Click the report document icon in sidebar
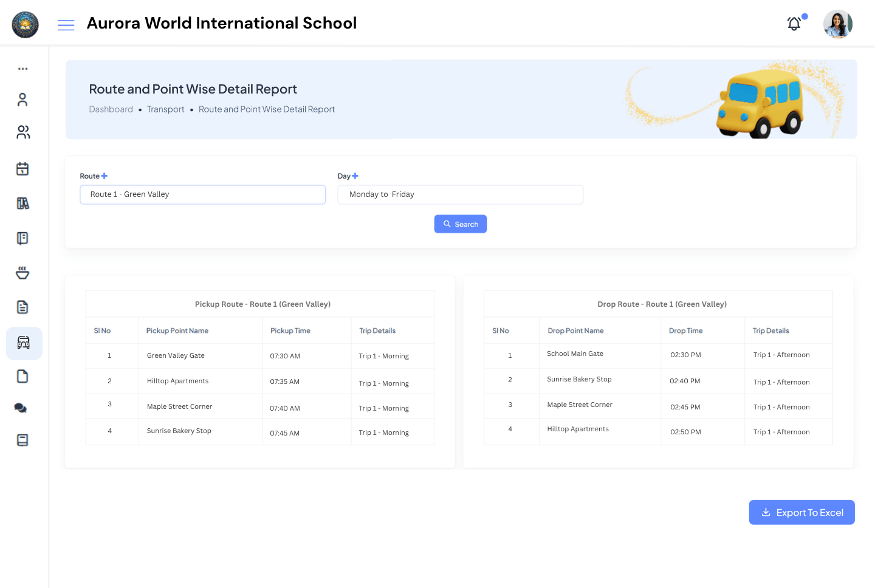This screenshot has width=875, height=588. 22,307
